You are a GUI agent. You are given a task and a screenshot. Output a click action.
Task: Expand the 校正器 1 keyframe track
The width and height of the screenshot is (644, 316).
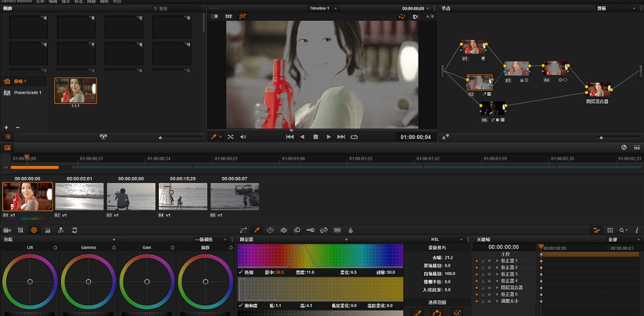[x=497, y=260]
